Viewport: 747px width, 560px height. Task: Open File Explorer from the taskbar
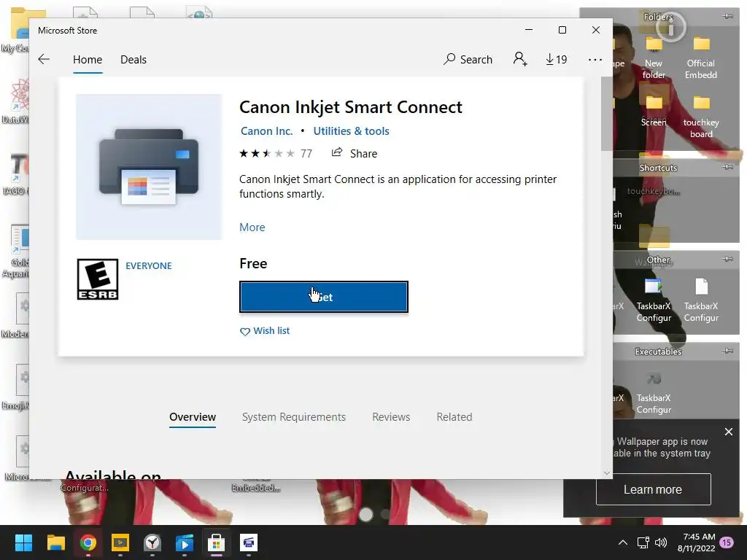[55, 542]
